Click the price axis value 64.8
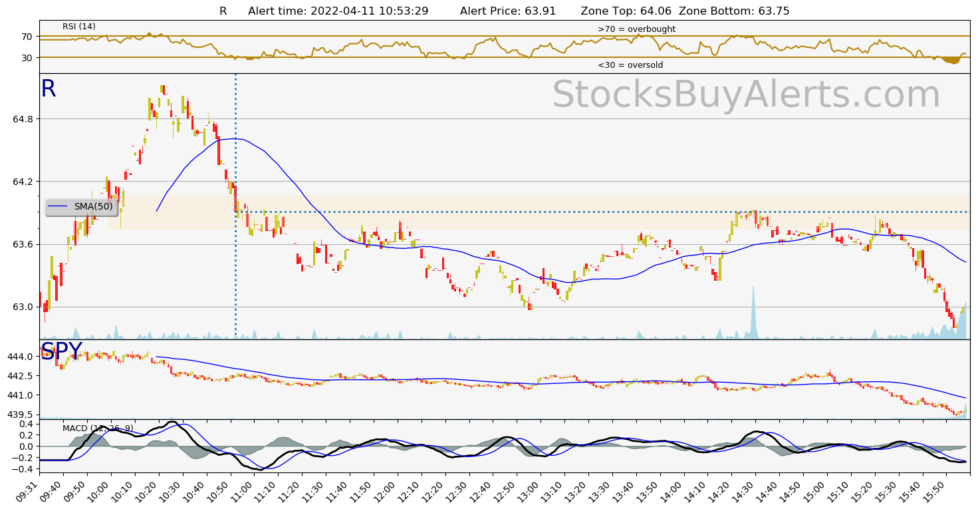The image size is (980, 511). click(23, 119)
